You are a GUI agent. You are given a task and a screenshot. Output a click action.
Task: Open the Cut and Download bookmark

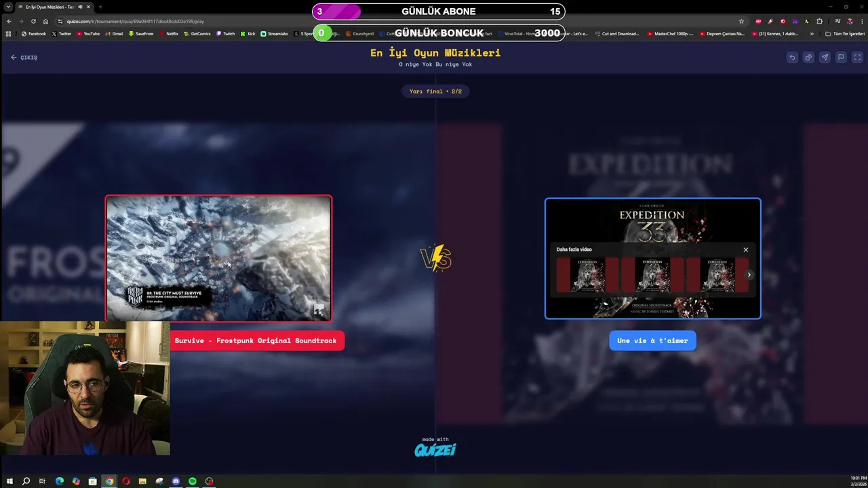(x=617, y=33)
